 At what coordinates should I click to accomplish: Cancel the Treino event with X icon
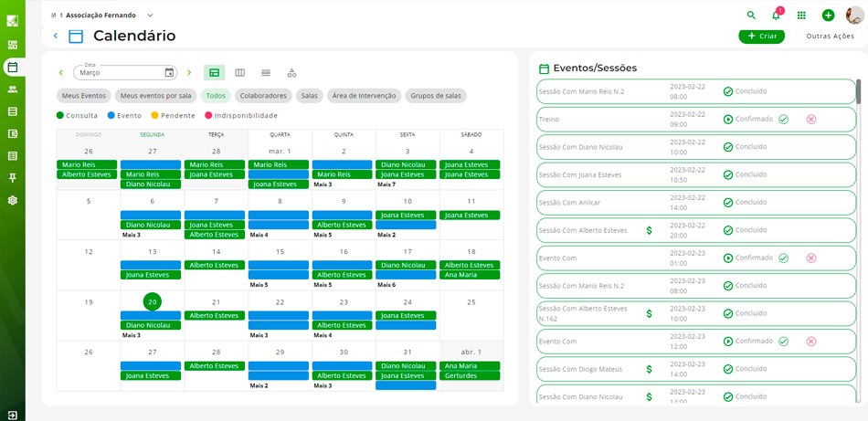pyautogui.click(x=811, y=119)
